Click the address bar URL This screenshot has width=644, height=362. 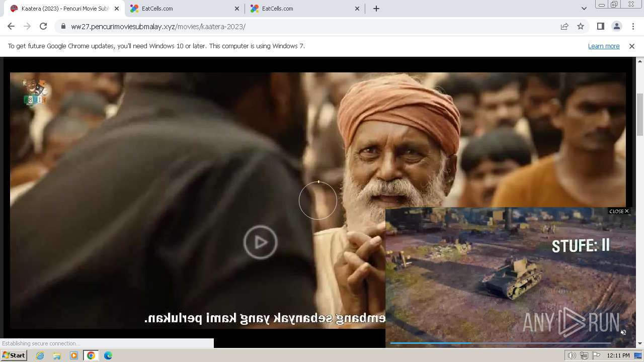pyautogui.click(x=158, y=27)
